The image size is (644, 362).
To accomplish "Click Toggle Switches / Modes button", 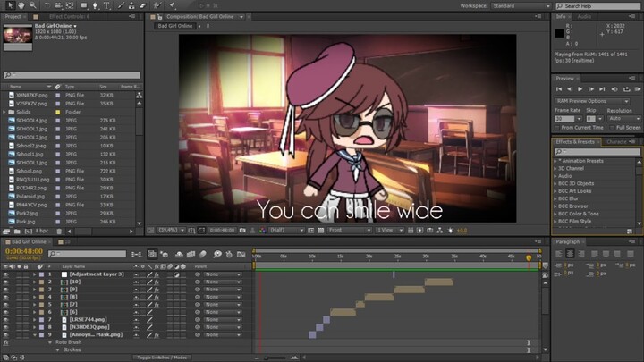I will coord(162,358).
